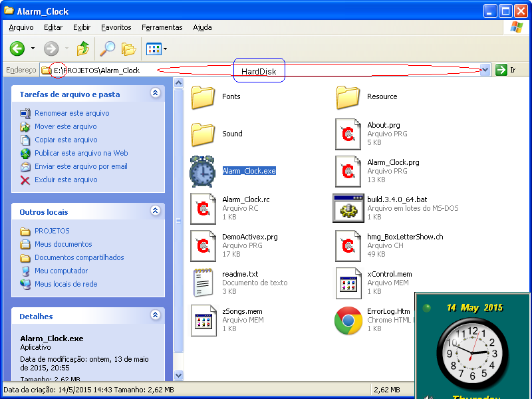Toggle the Folders pane toolbar icon
The height and width of the screenshot is (399, 532).
(128, 49)
